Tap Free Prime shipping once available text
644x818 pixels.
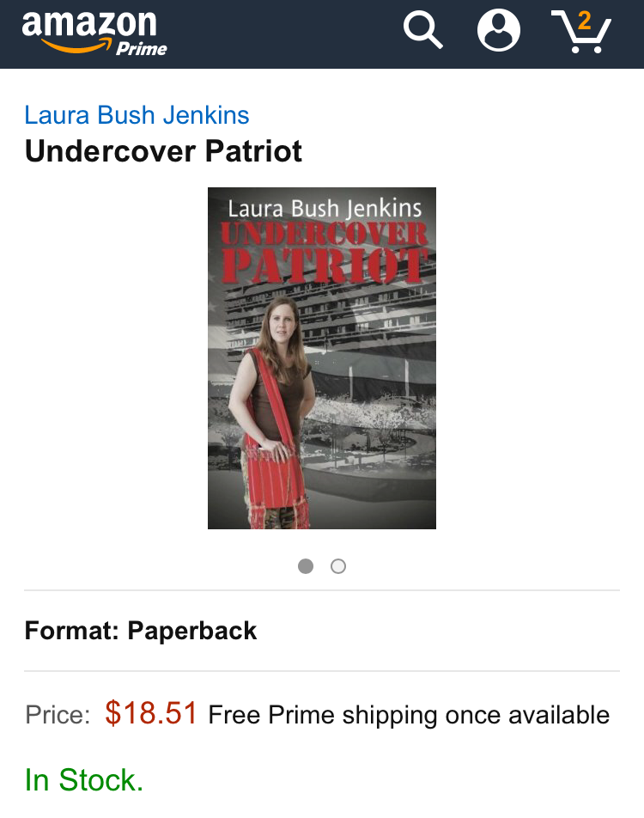(x=409, y=715)
